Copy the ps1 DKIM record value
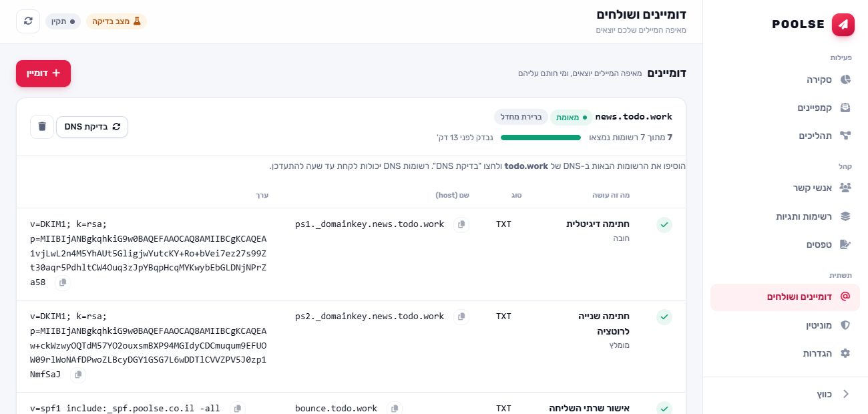The image size is (868, 414). coord(63,283)
